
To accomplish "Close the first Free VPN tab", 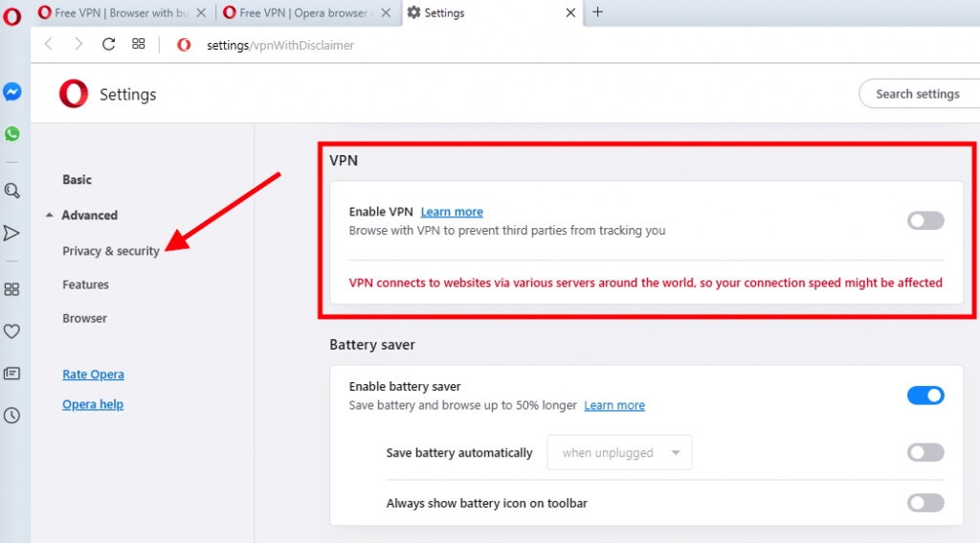I will pos(201,12).
